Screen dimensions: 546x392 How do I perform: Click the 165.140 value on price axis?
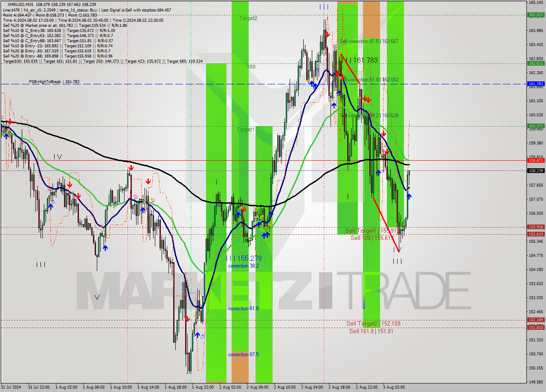click(x=536, y=3)
